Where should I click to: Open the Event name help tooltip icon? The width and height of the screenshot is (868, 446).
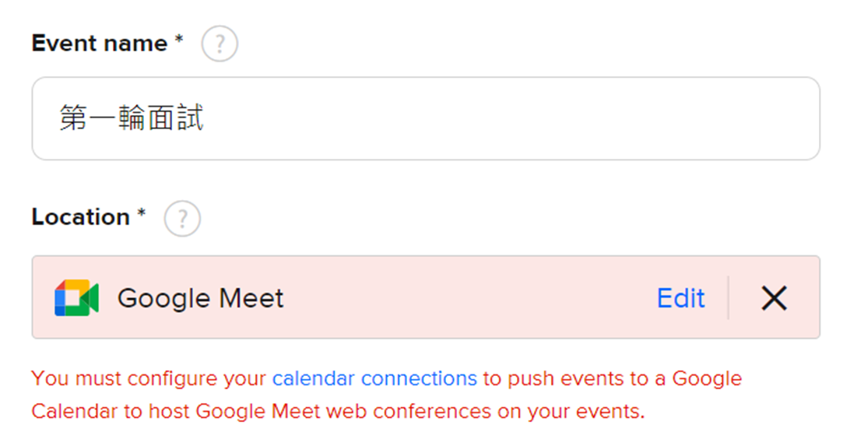pos(220,44)
